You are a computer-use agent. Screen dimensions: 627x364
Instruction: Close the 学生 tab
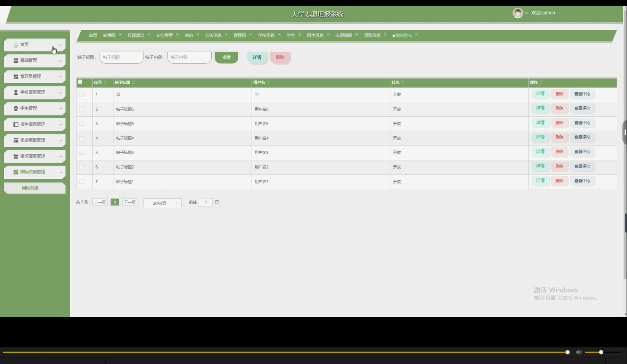[299, 35]
